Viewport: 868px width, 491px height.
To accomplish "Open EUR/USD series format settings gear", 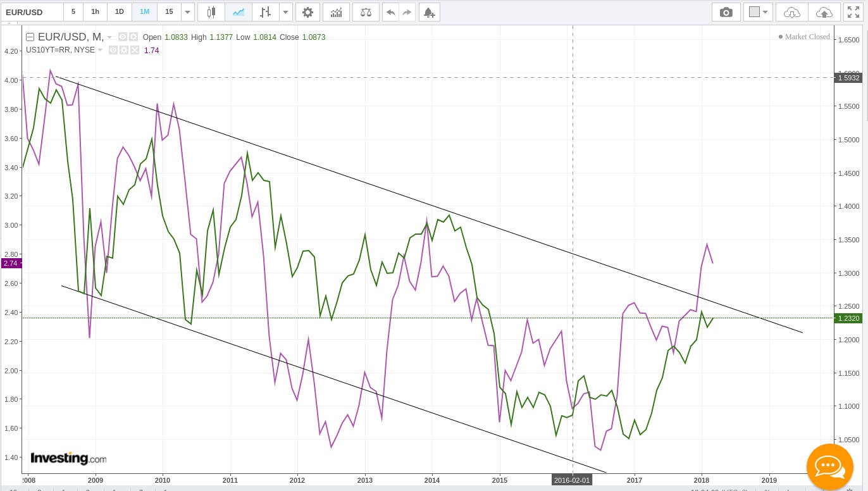I will tap(133, 37).
